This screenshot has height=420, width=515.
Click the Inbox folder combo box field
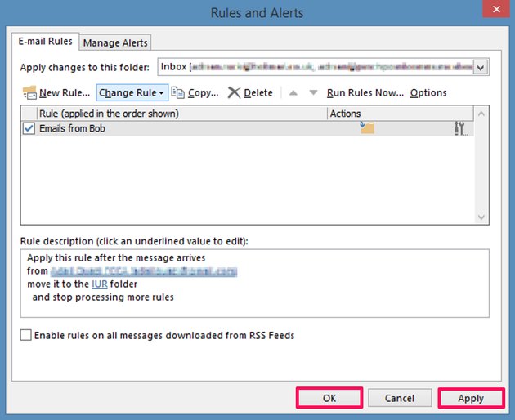pyautogui.click(x=323, y=67)
